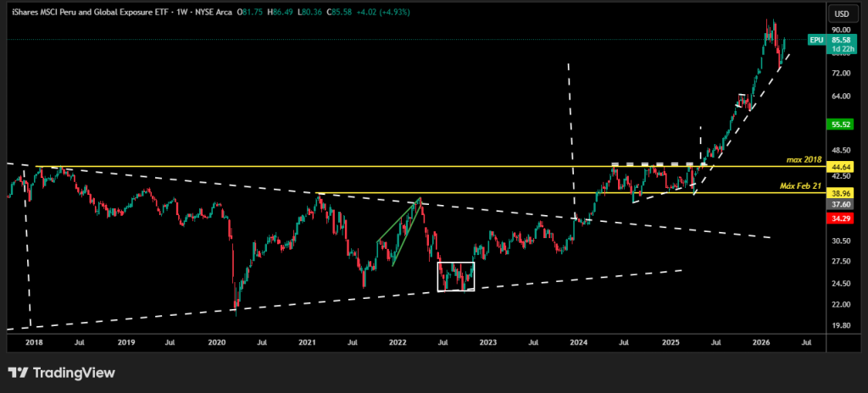The width and height of the screenshot is (868, 393).
Task: Click the yellow 38.96 price level label
Action: pyautogui.click(x=841, y=193)
